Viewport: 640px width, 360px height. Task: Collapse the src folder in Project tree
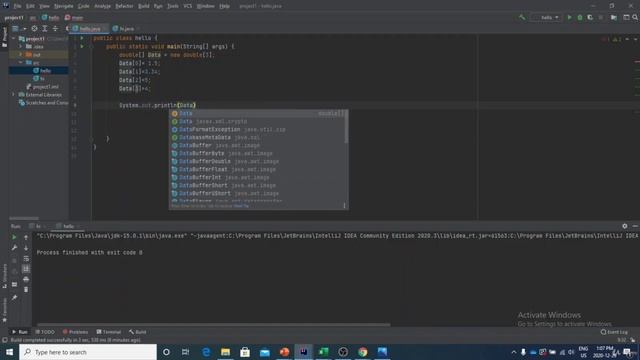coord(20,62)
